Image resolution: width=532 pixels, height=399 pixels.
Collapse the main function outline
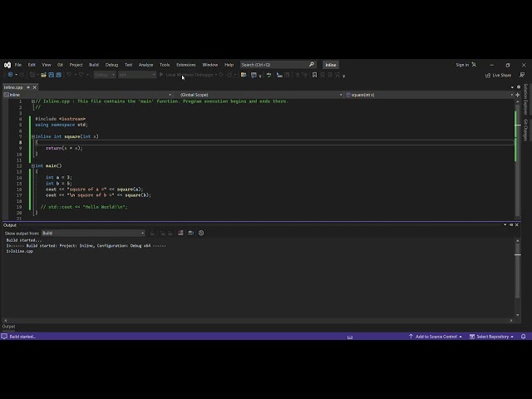(33, 166)
